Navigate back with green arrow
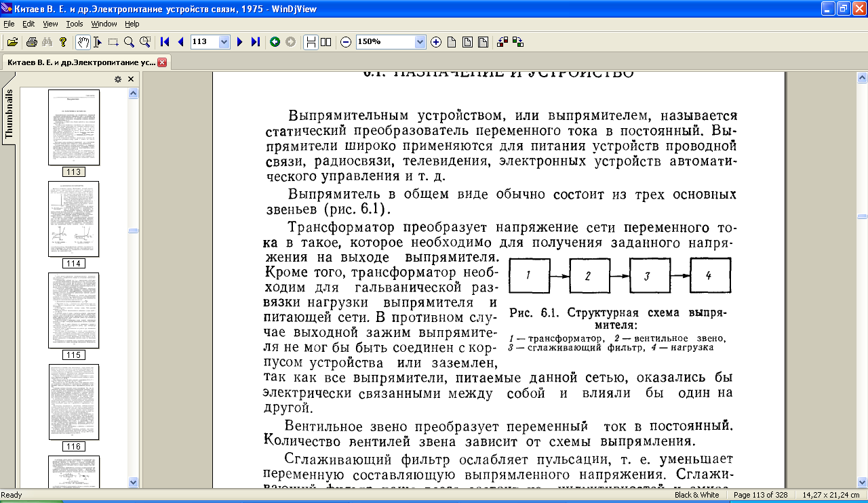Screen dimensions: 868x503 275,42
